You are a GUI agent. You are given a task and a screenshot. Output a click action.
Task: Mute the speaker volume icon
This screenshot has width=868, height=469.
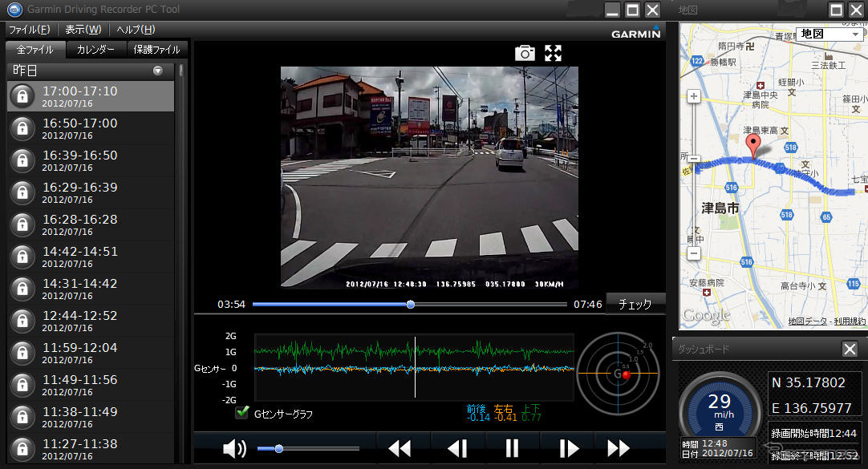pyautogui.click(x=234, y=448)
